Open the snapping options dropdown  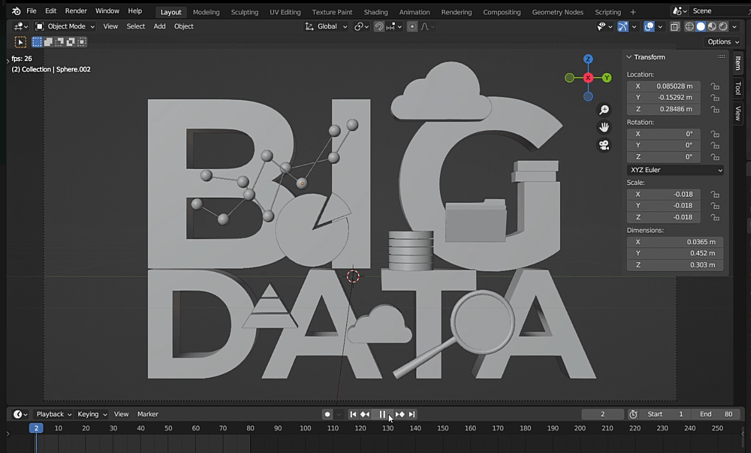pos(395,26)
